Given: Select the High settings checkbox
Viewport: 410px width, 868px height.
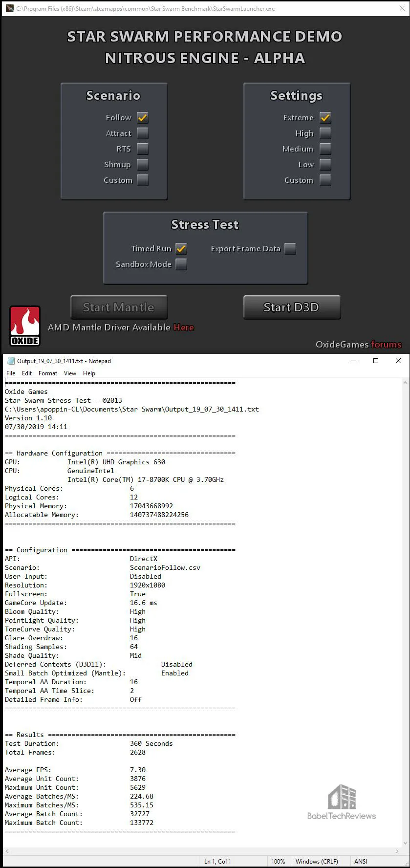Looking at the screenshot, I should [325, 133].
